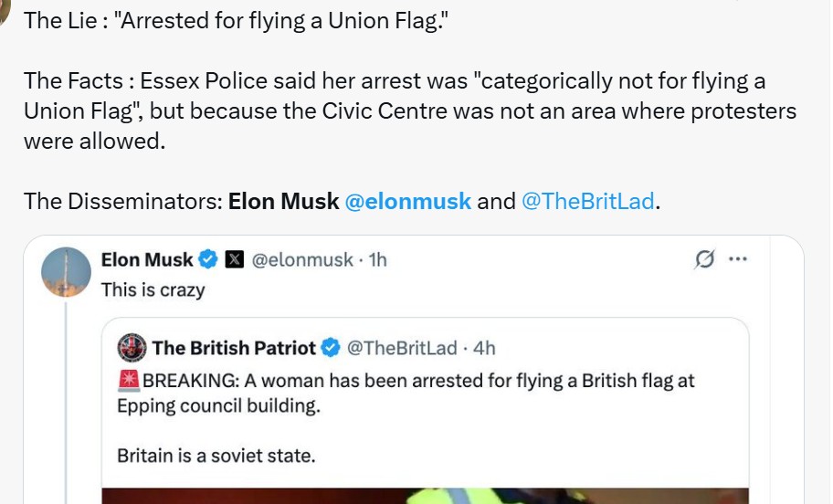Click the gray @TheBritLad handle in nested post

[x=402, y=348]
